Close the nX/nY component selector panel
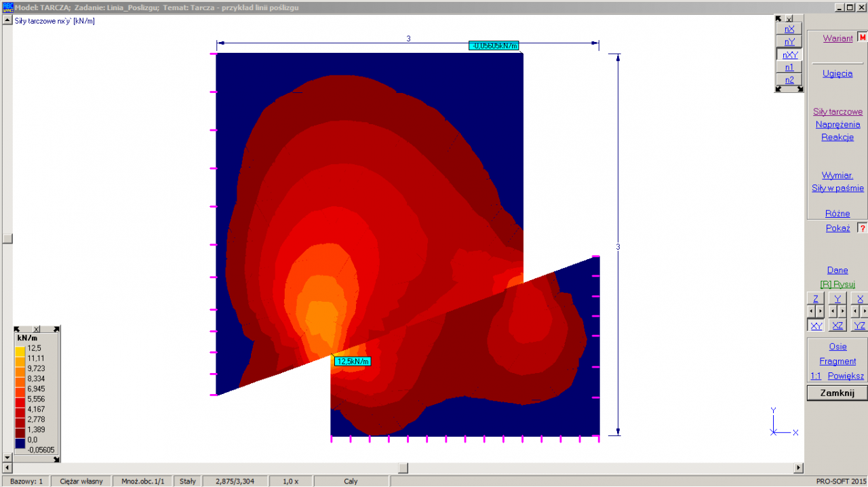 tap(789, 19)
